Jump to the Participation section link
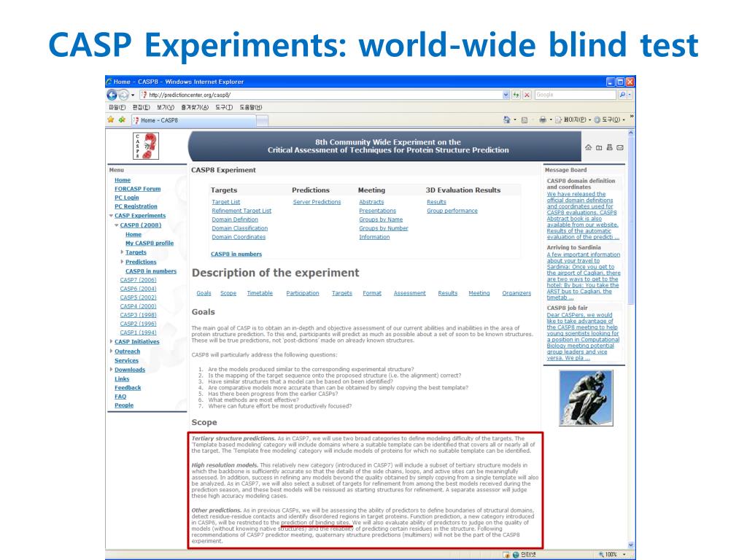 point(303,293)
